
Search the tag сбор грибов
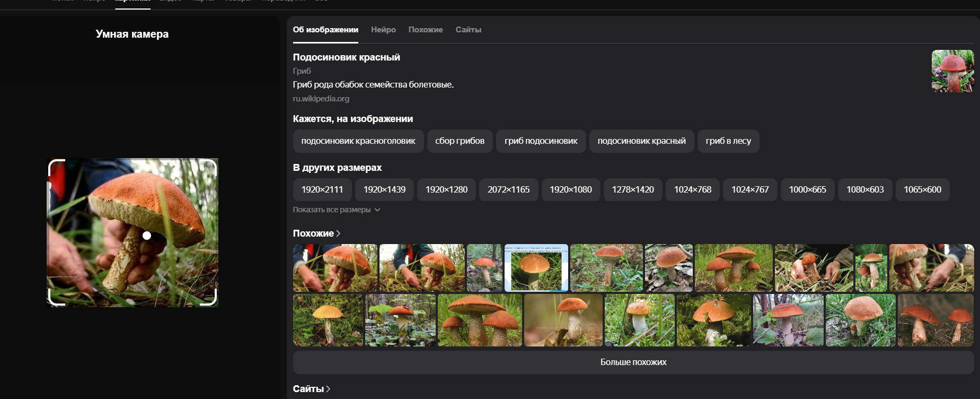click(460, 141)
